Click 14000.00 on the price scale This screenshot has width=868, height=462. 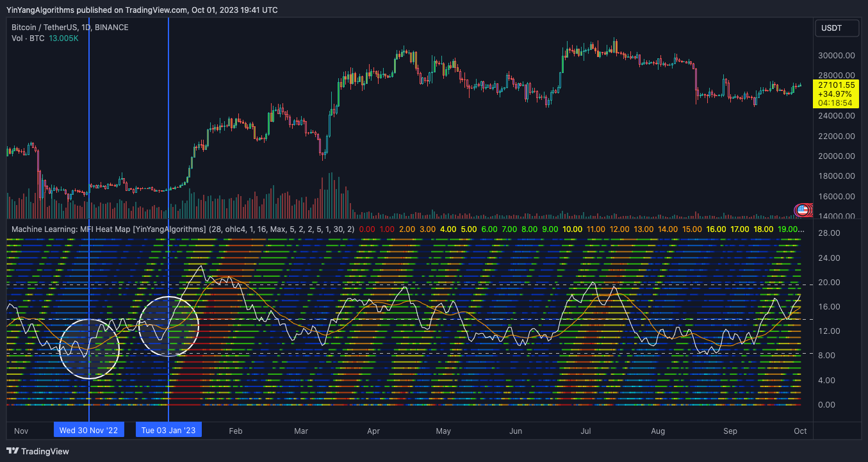[x=837, y=217]
